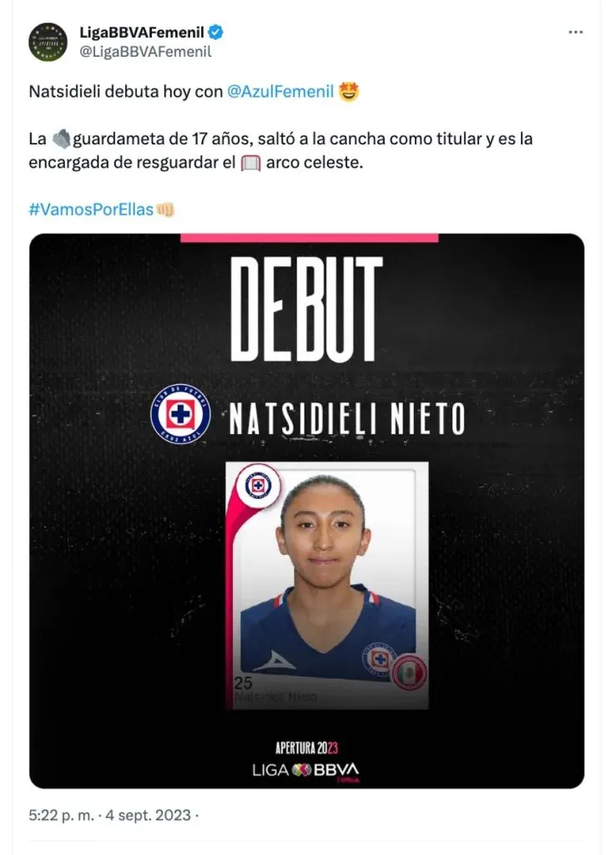Click the goal net emoji

pos(251,162)
